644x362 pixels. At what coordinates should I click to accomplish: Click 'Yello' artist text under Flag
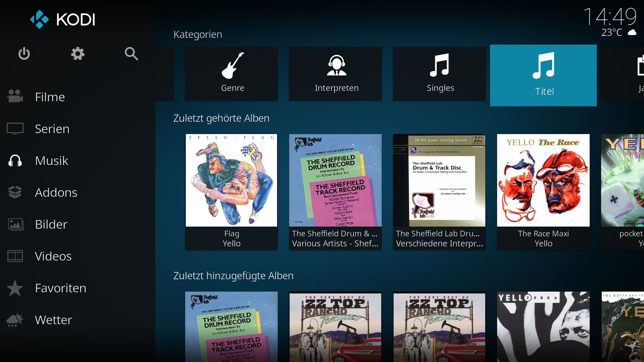coord(231,243)
